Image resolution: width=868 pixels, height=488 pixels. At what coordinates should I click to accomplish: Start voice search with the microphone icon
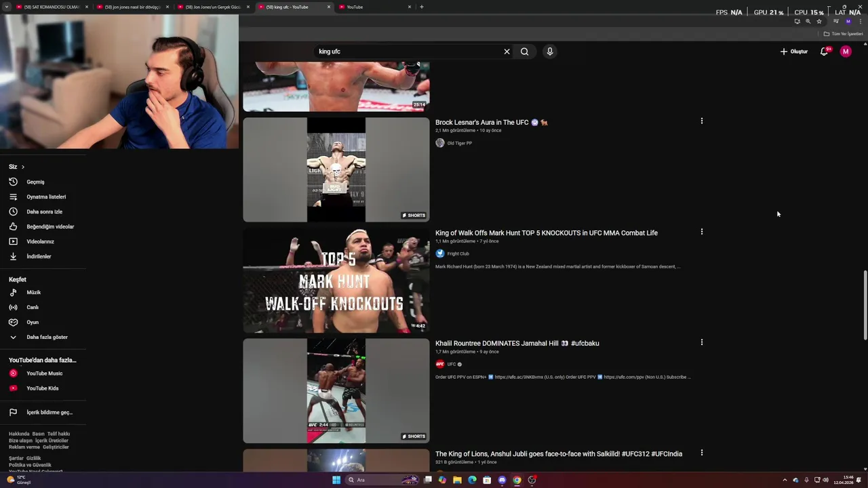point(550,52)
